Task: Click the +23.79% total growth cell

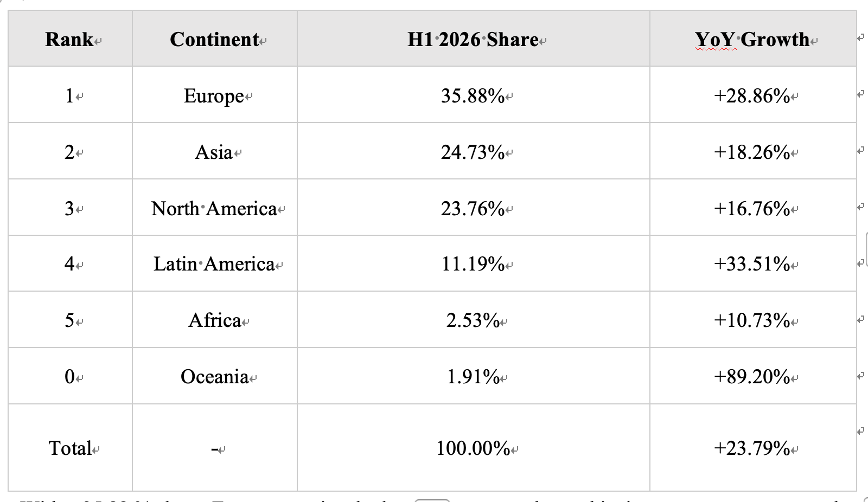Action: click(752, 448)
